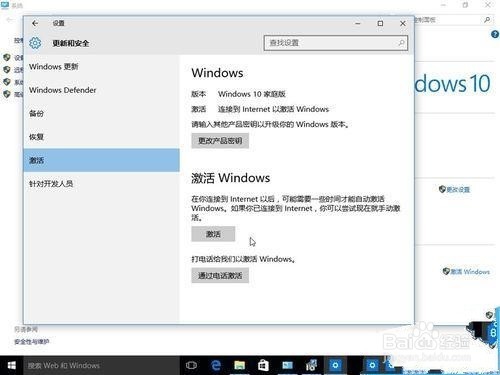Screen dimensions: 500x375
Task: Click the 搜索 Web 和 Windows search box
Action: coord(101,365)
